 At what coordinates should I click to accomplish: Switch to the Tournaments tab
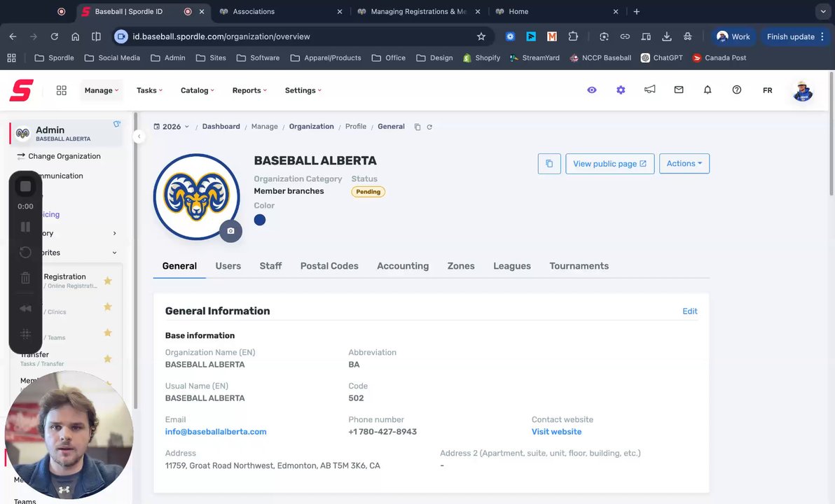tap(579, 266)
